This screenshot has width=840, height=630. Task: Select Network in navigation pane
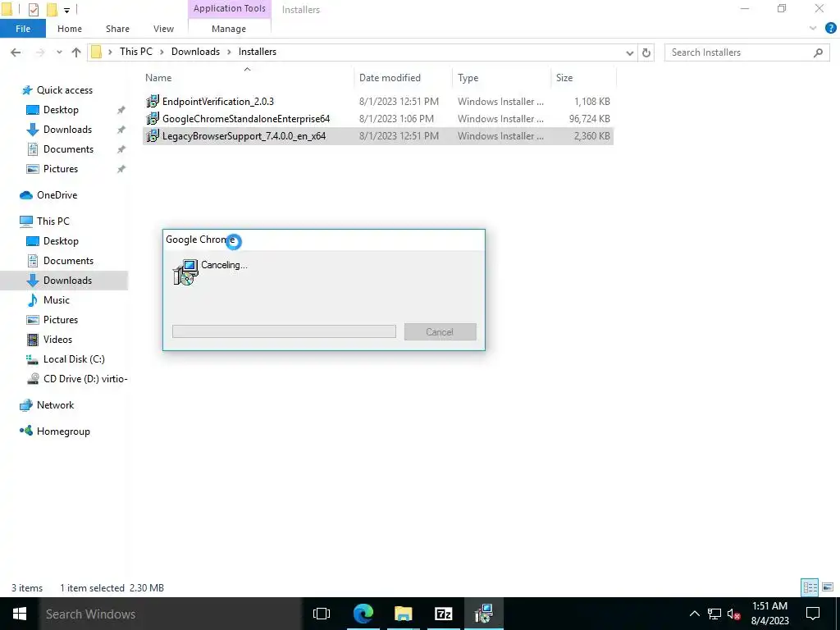(x=55, y=405)
